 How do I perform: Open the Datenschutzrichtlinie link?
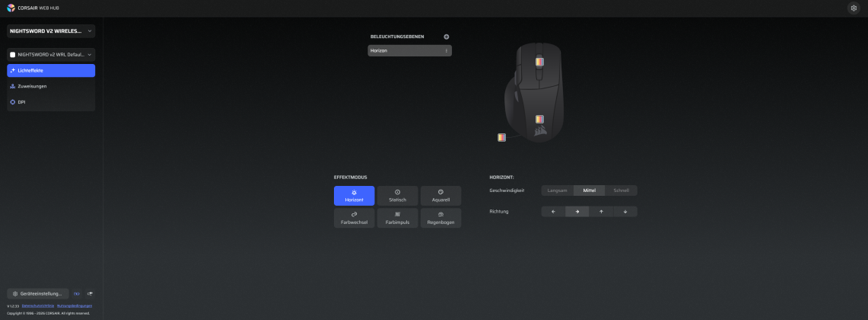pyautogui.click(x=37, y=306)
